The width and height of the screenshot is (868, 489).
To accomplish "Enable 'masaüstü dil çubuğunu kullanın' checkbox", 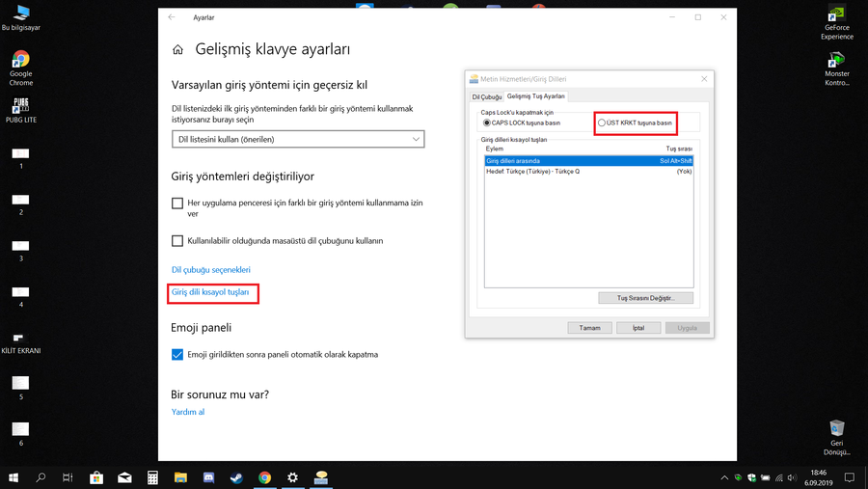I will pyautogui.click(x=177, y=241).
